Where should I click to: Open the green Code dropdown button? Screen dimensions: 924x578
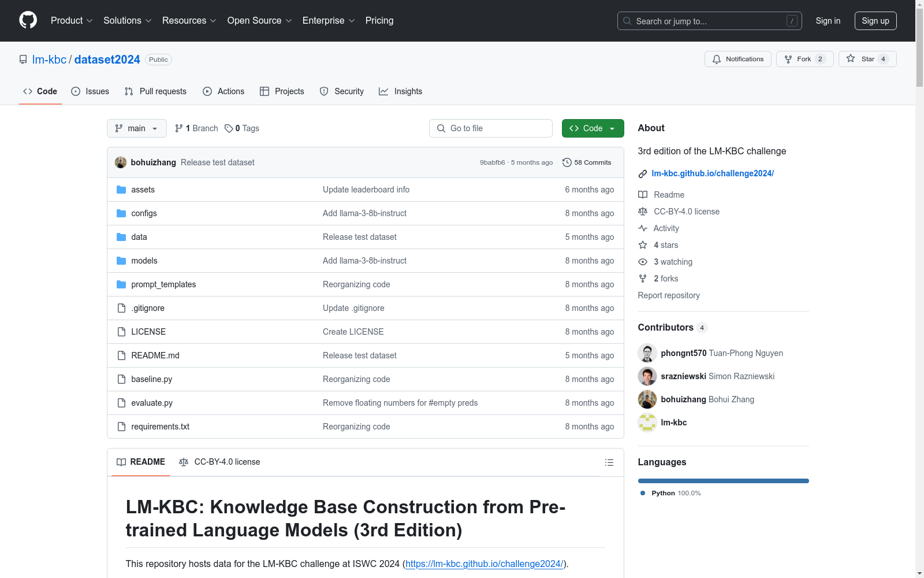tap(593, 128)
